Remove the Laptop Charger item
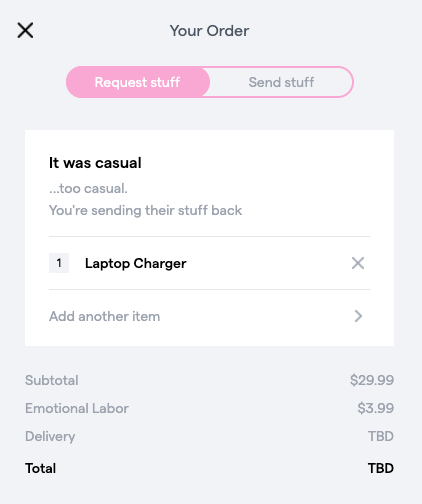 click(x=358, y=263)
